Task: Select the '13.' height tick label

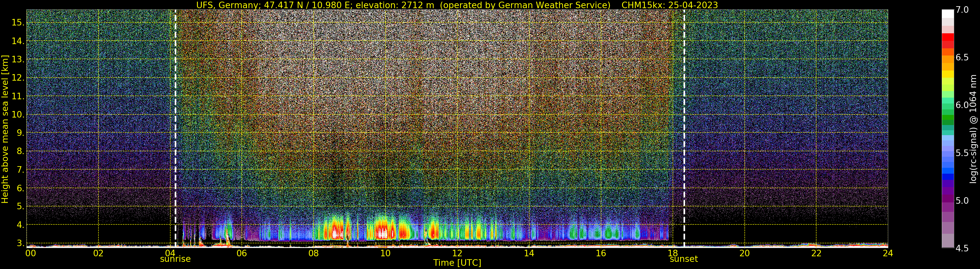Action: tap(18, 59)
